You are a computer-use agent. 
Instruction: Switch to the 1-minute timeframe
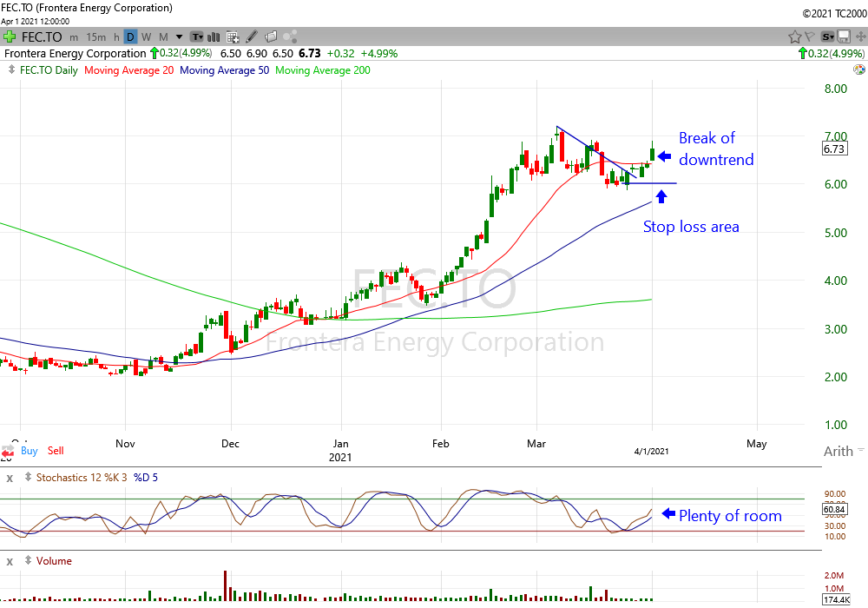[74, 37]
